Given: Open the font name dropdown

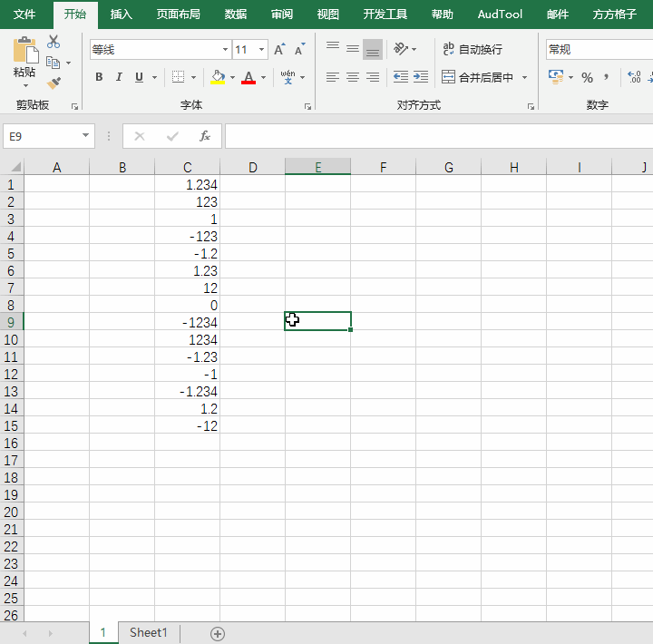Looking at the screenshot, I should 225,50.
